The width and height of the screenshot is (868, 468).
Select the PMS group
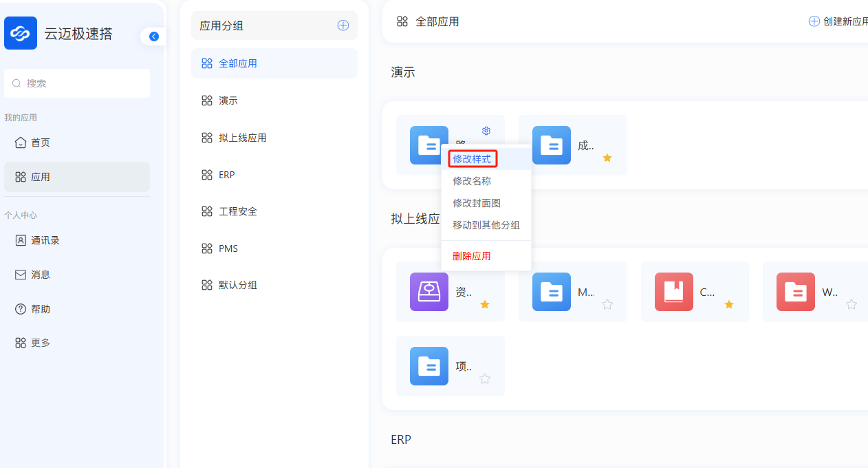(x=228, y=248)
